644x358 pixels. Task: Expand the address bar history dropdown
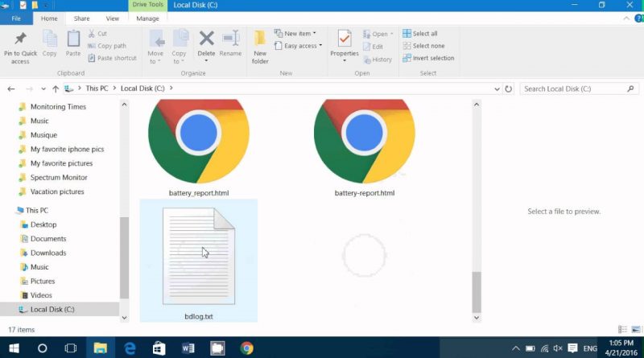click(x=497, y=88)
